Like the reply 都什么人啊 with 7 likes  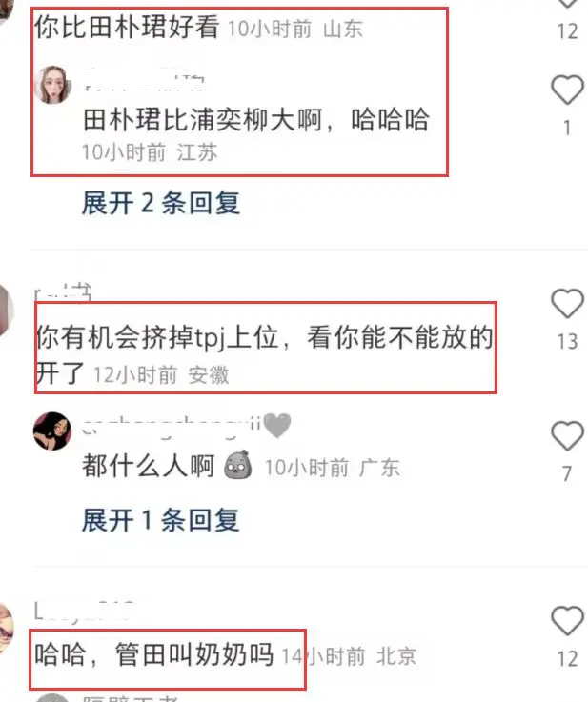point(567,435)
